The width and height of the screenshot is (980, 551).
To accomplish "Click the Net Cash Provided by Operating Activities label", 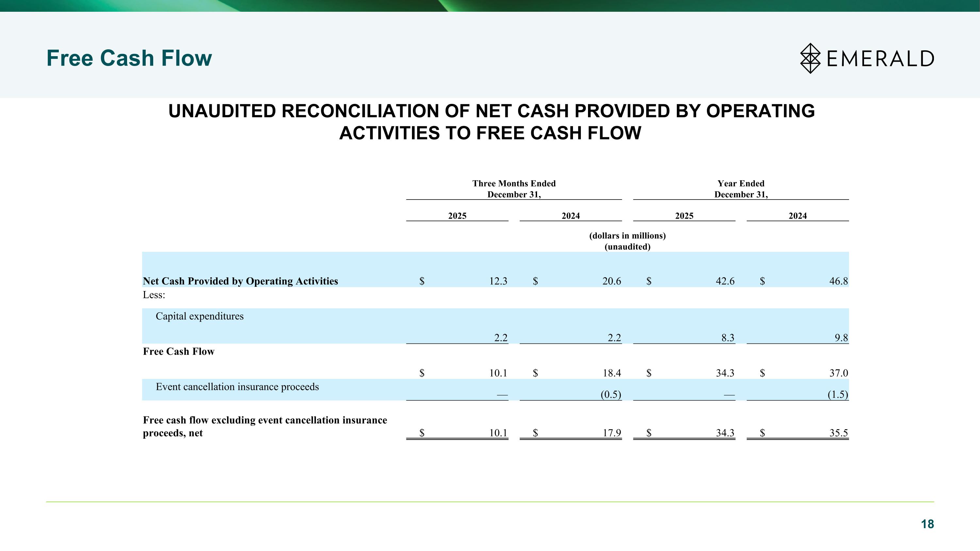I will point(240,281).
